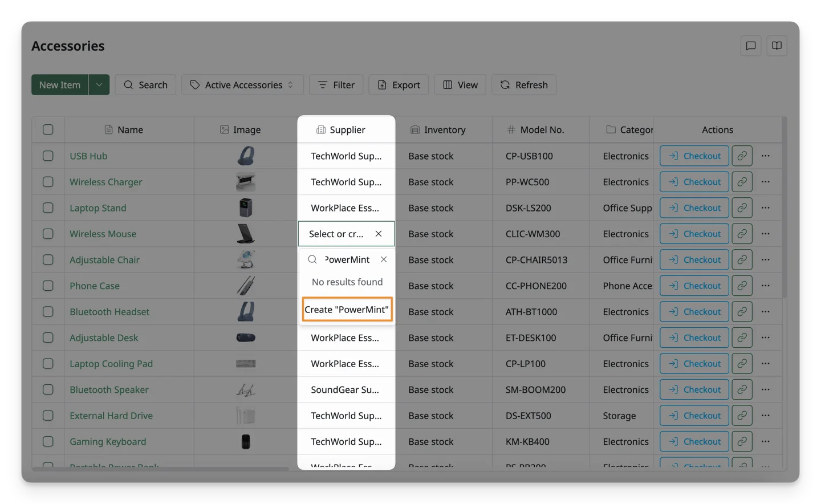Check the USB Hub row checkbox
This screenshot has width=821, height=504.
[48, 156]
